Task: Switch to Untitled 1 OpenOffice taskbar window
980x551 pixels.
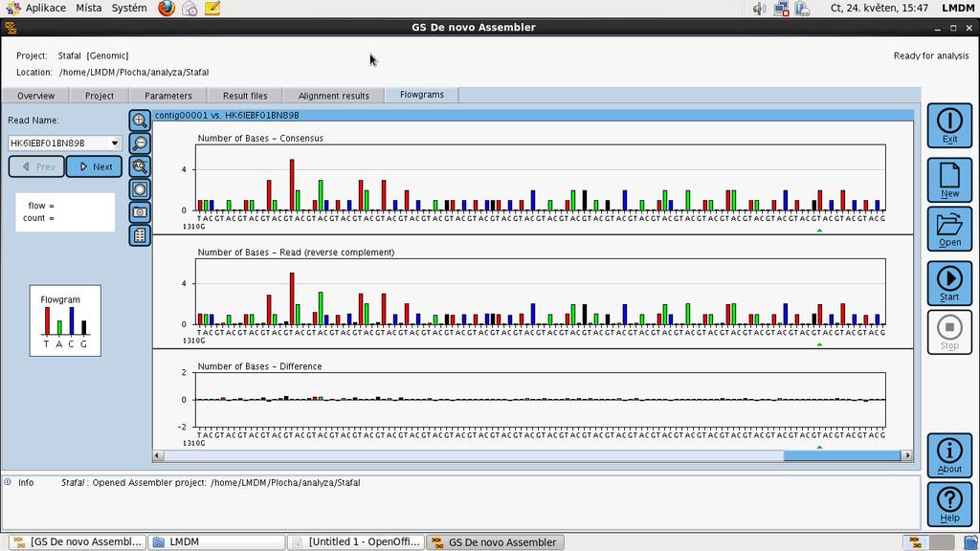Action: [356, 542]
